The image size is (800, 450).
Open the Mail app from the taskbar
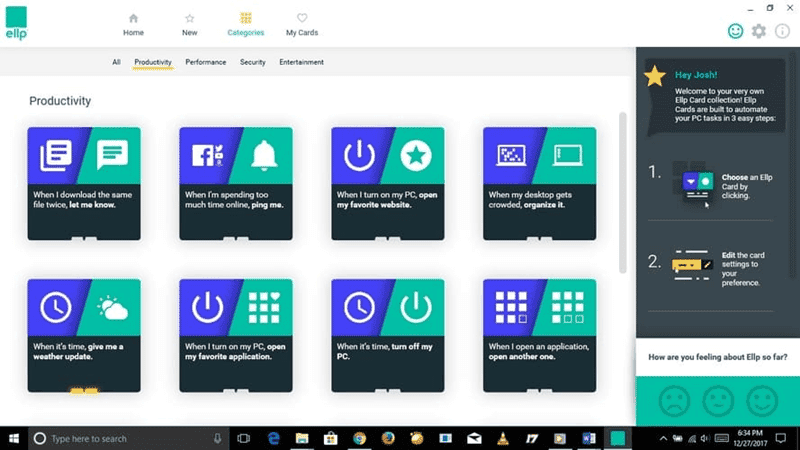[x=474, y=438]
